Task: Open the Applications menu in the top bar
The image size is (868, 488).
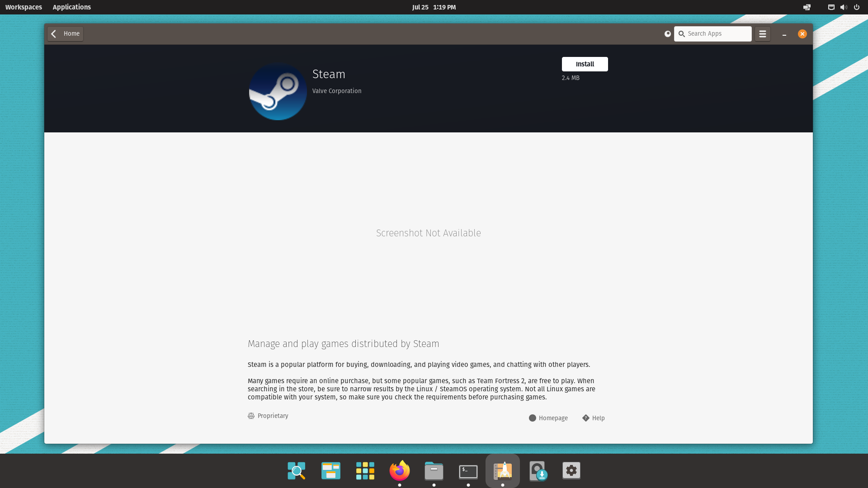Action: (x=71, y=7)
